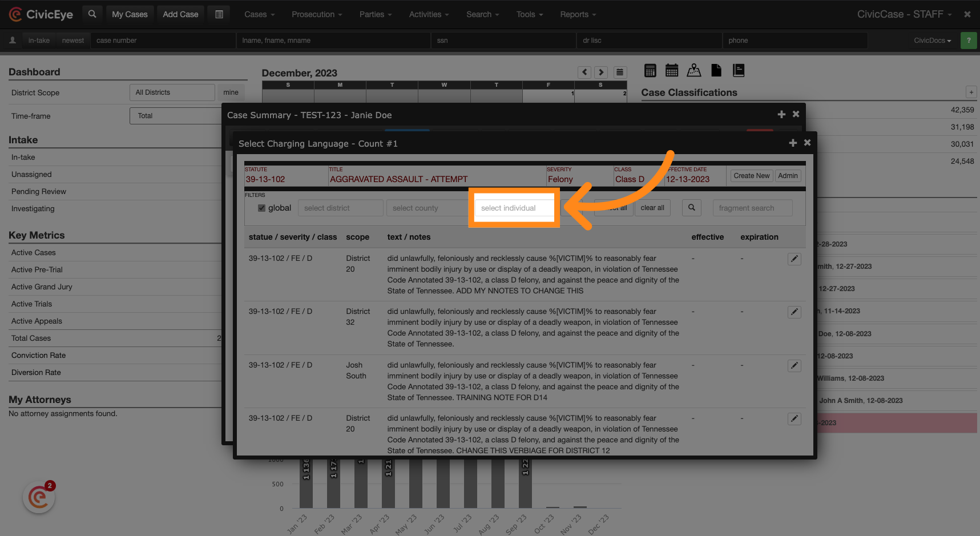
Task: Click the fragment search field
Action: [x=752, y=208]
